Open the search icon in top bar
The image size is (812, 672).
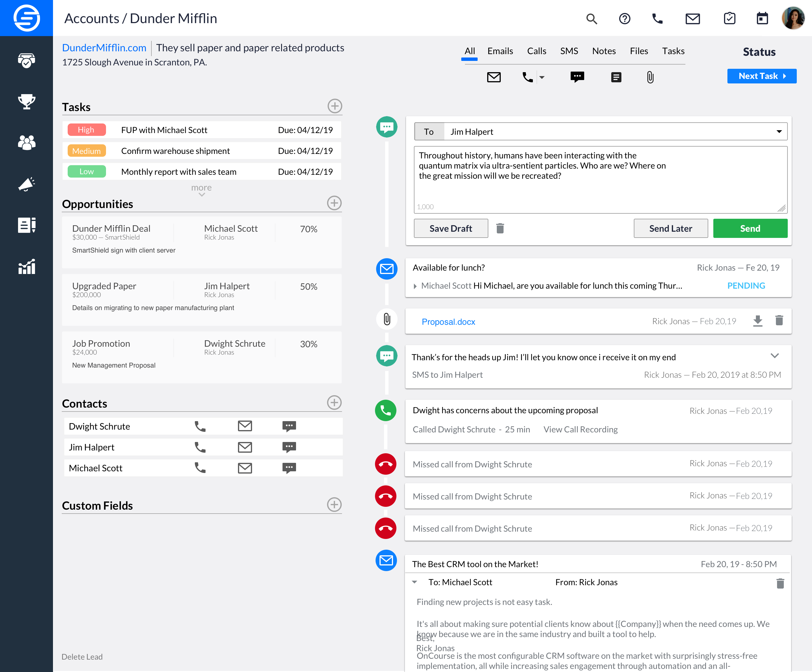[x=592, y=19]
